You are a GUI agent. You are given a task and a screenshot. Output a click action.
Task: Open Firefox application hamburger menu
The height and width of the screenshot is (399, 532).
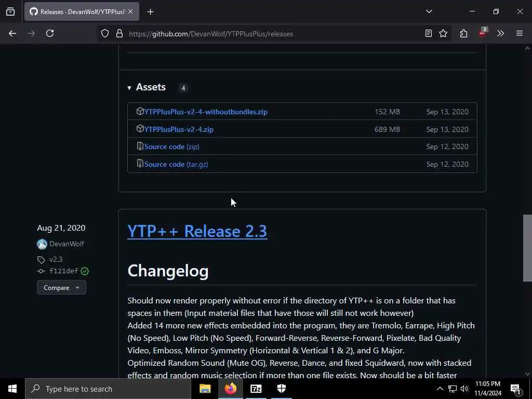[x=519, y=33]
